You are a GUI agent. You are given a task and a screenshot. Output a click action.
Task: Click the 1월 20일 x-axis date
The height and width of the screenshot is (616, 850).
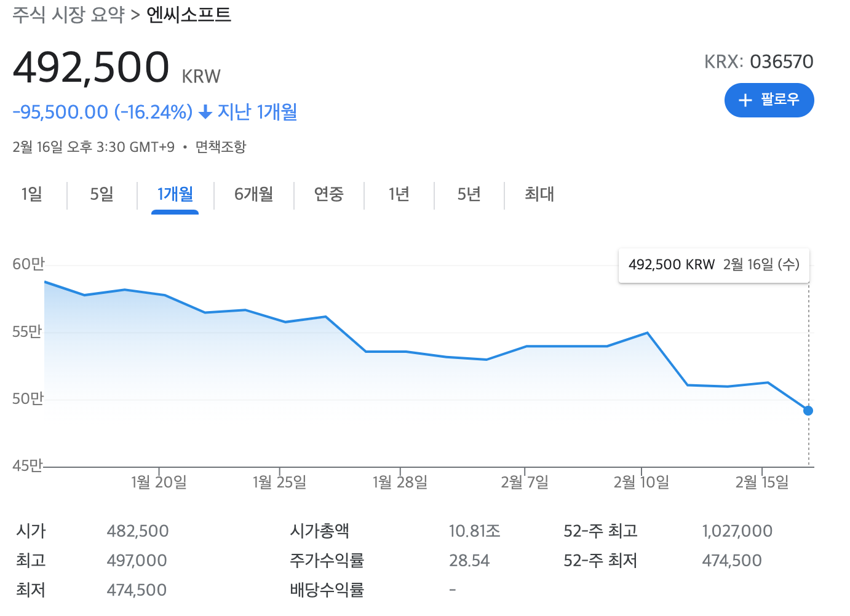[x=159, y=482]
